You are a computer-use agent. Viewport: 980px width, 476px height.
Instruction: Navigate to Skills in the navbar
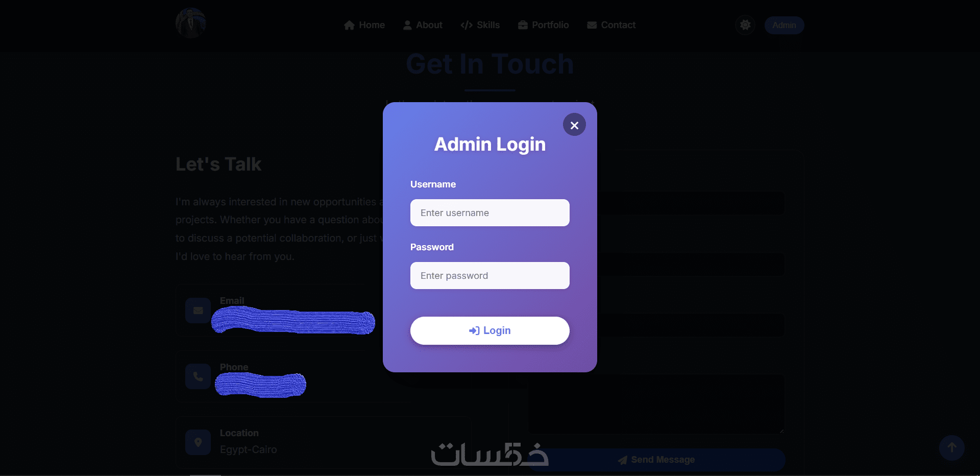pos(480,25)
